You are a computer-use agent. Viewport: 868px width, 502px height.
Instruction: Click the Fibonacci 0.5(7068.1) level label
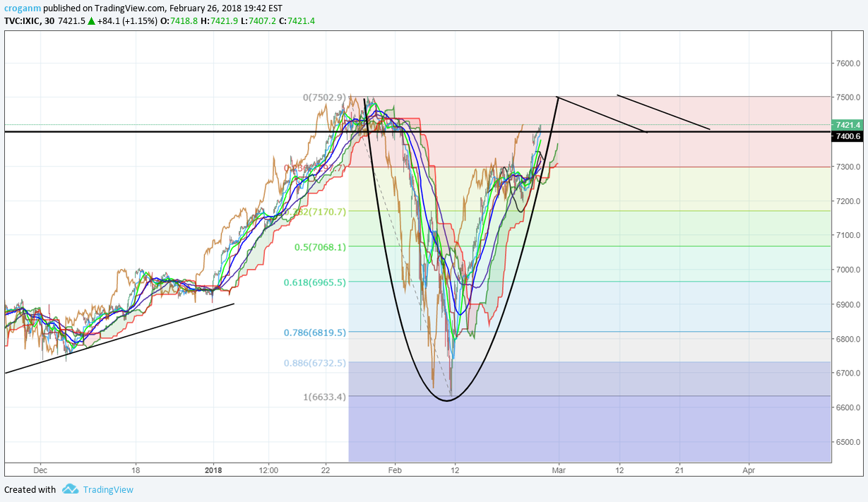(321, 247)
